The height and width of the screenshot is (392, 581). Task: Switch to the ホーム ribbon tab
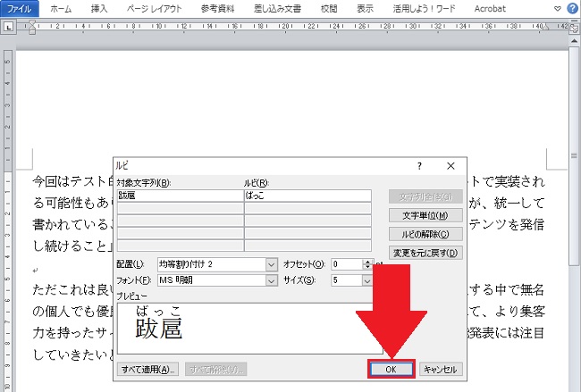point(61,9)
